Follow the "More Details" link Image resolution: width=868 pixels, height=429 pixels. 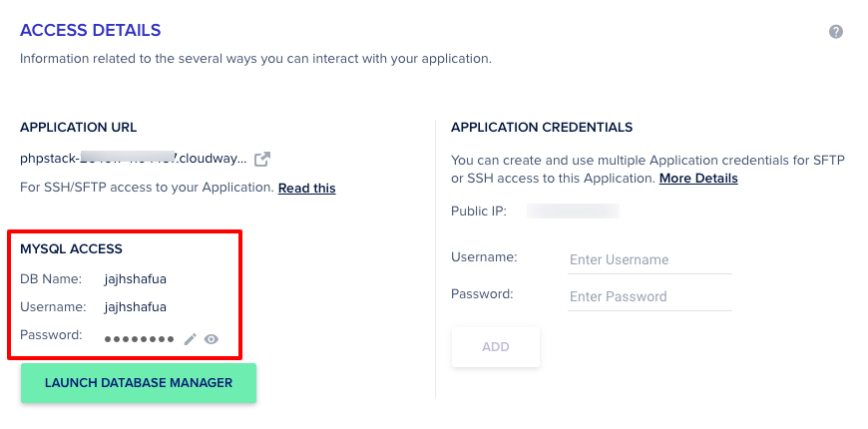(x=698, y=179)
